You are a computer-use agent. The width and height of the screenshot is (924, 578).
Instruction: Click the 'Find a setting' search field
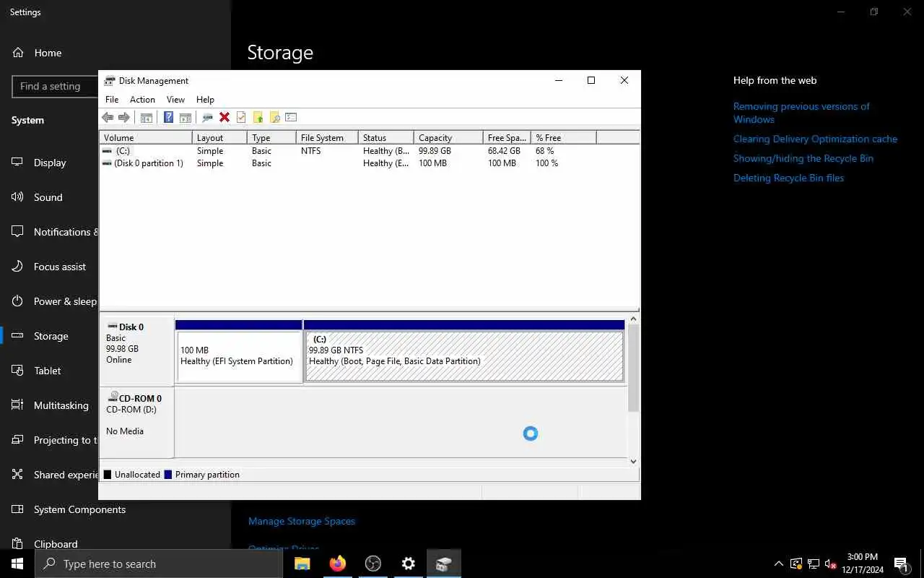pos(55,86)
